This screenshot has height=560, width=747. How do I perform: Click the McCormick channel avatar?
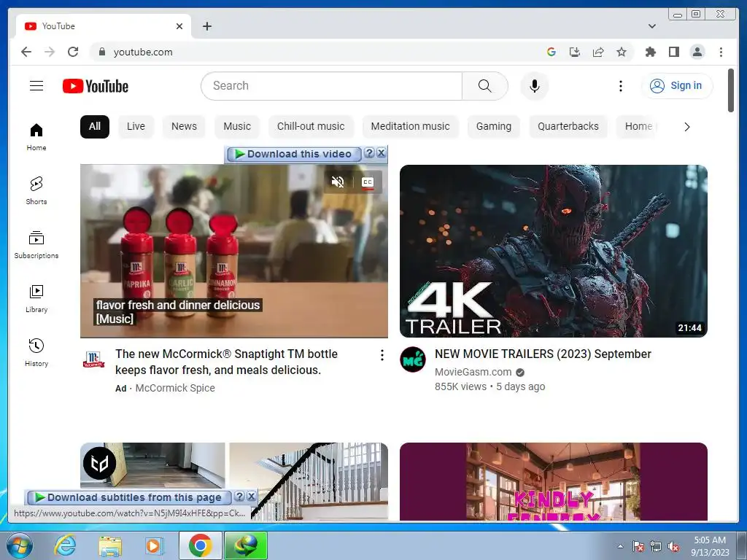coord(94,359)
